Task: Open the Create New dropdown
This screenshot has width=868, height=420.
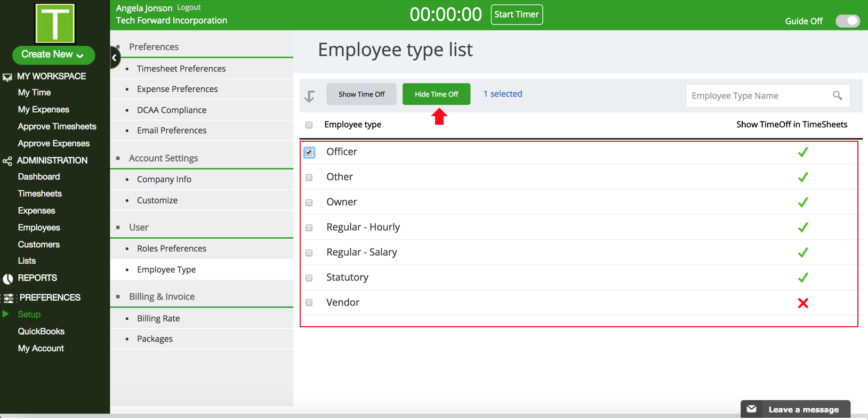Action: (53, 55)
